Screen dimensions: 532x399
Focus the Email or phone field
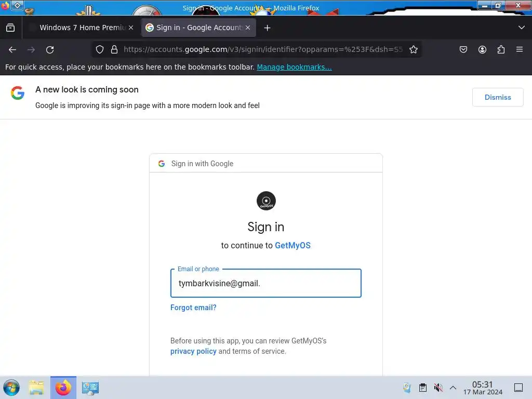[x=265, y=283]
